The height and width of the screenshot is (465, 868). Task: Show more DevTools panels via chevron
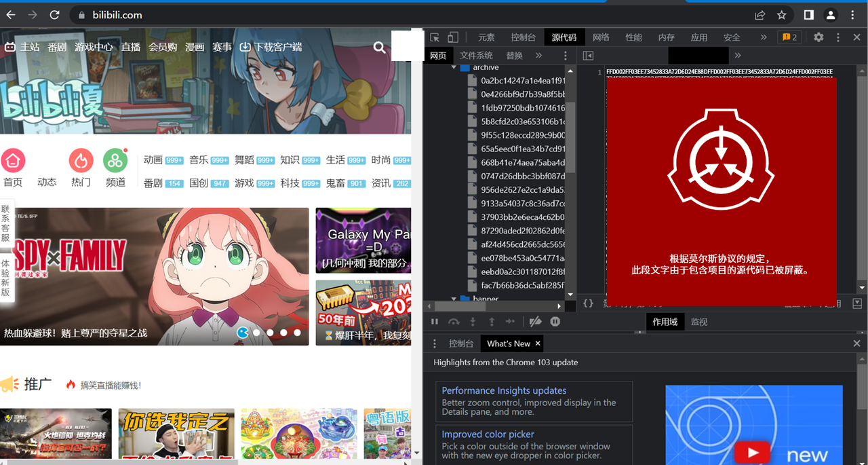[x=764, y=37]
